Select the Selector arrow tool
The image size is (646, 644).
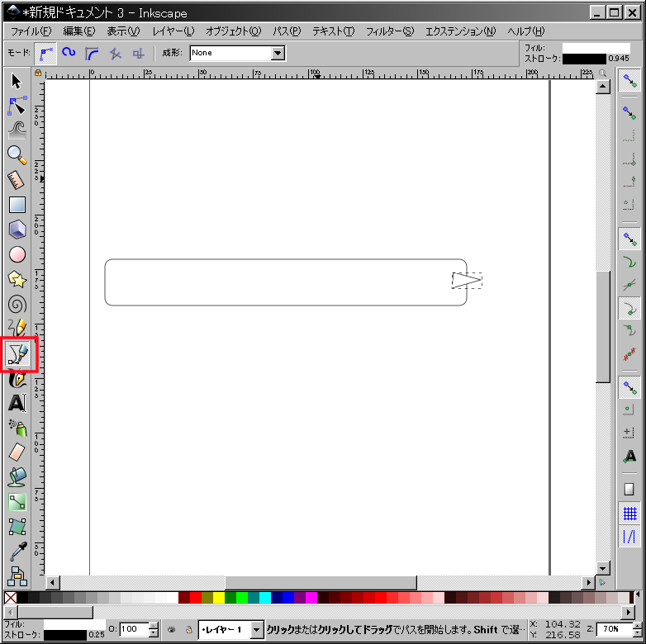coord(17,81)
